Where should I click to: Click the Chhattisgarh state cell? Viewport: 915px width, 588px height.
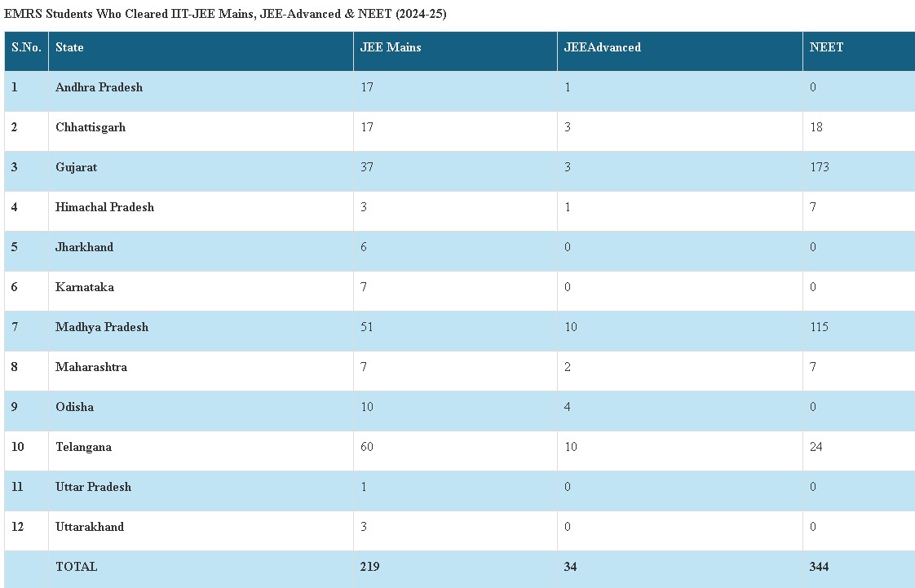[91, 127]
